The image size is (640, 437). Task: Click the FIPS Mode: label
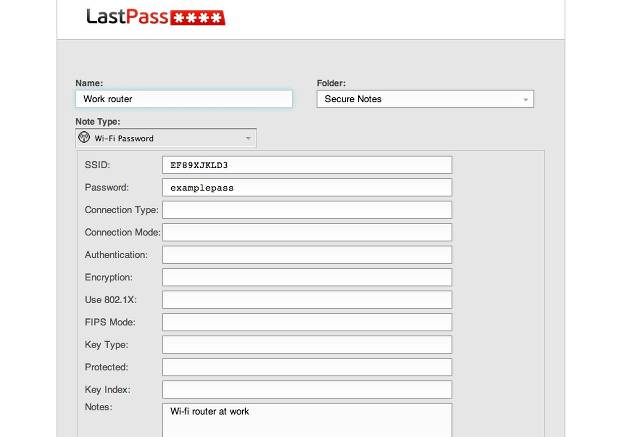[110, 322]
